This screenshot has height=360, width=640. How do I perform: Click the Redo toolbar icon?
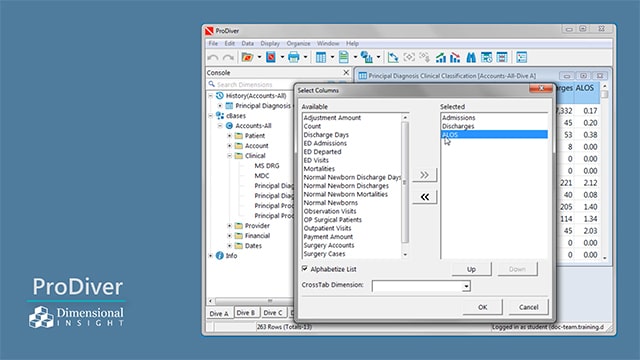click(228, 58)
